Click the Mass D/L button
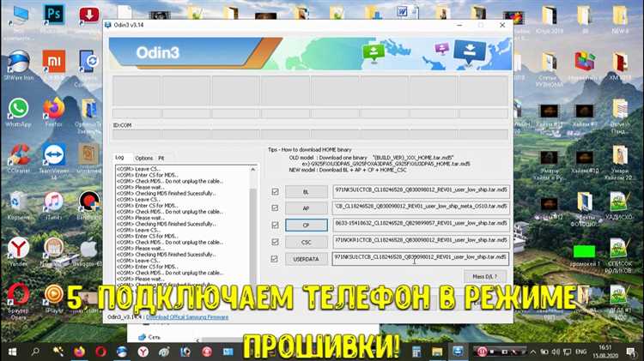Image resolution: width=644 pixels, height=361 pixels. coord(484,276)
